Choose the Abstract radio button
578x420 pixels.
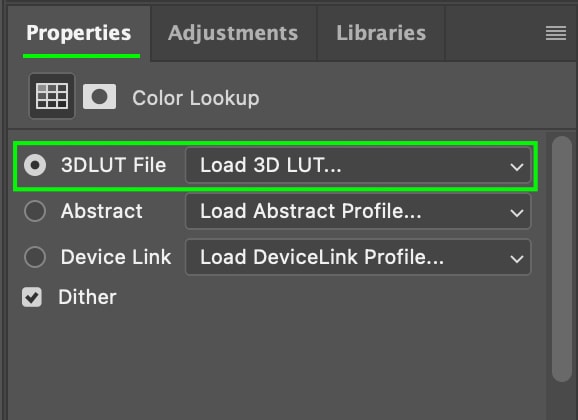point(35,211)
